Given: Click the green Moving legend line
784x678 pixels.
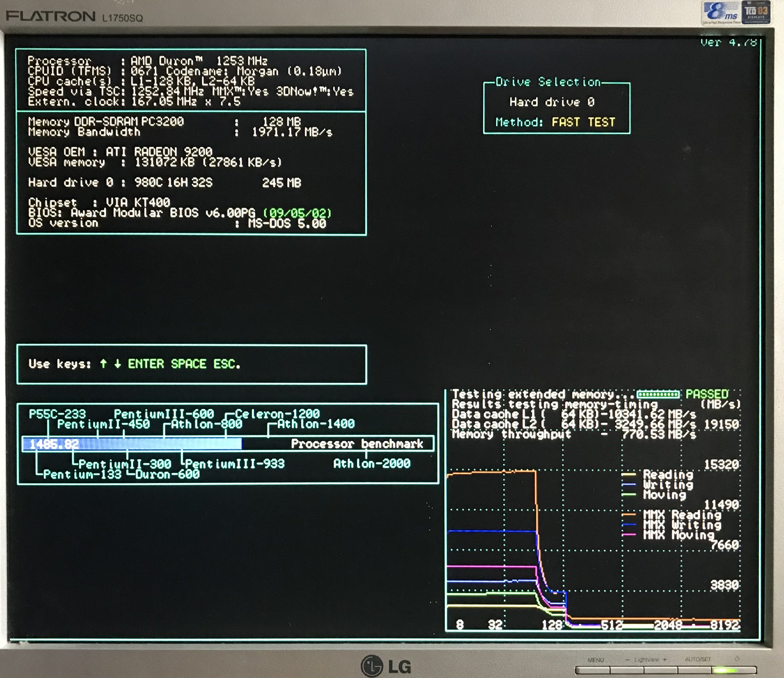Looking at the screenshot, I should (x=629, y=494).
